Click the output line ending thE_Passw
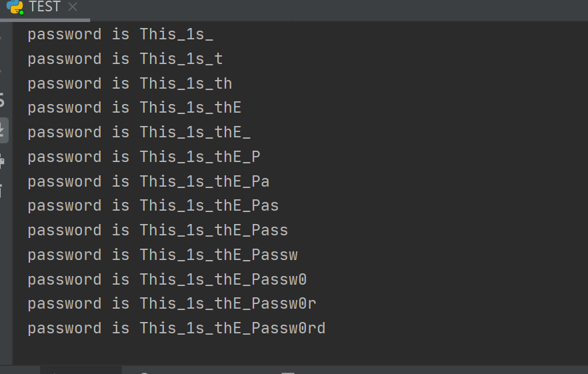This screenshot has height=374, width=588. (163, 255)
